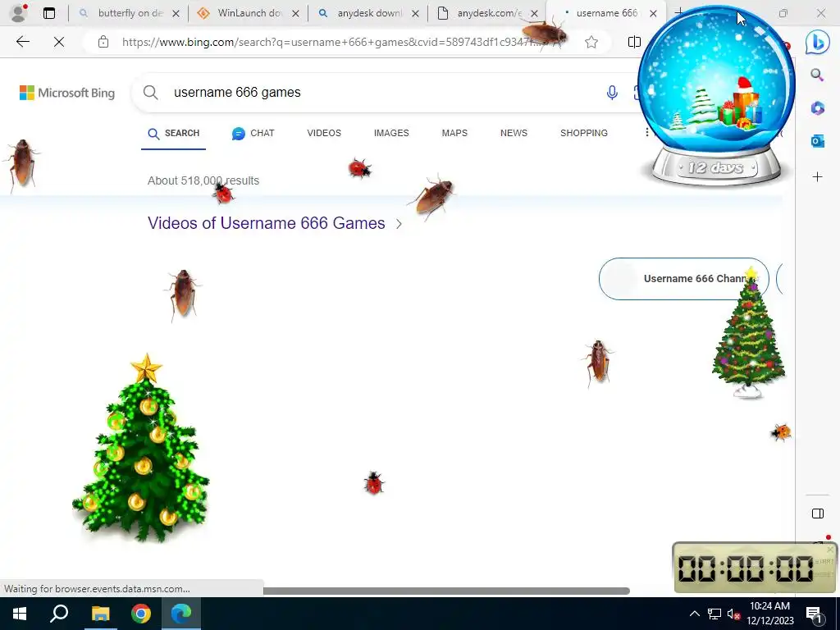Switch to NEWS results
The width and height of the screenshot is (840, 630).
[x=514, y=133]
